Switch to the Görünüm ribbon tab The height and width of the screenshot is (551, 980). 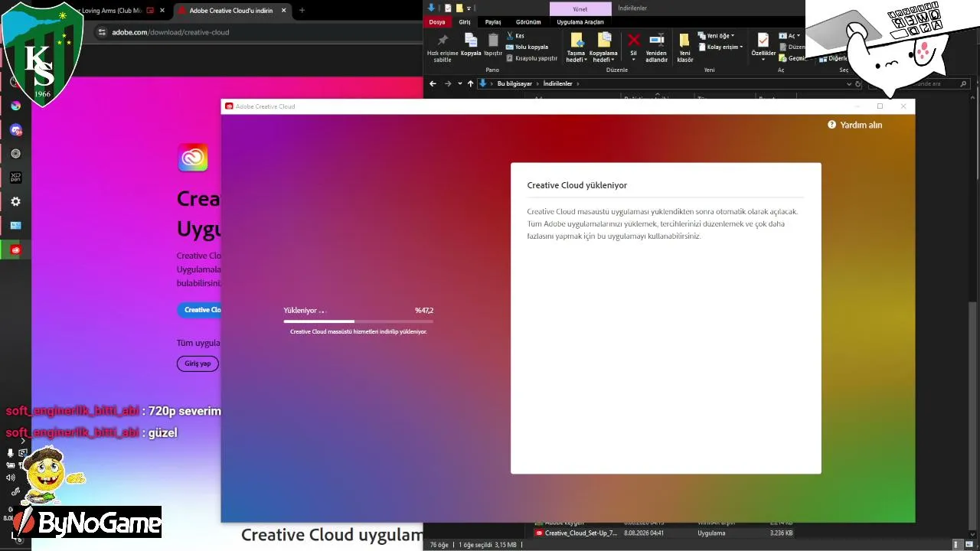(528, 22)
